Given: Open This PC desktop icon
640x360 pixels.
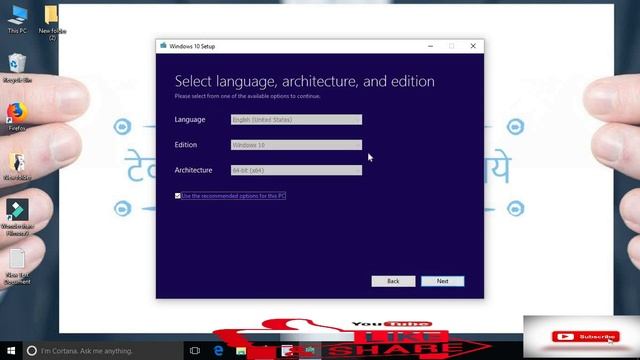Looking at the screenshot, I should click(17, 19).
